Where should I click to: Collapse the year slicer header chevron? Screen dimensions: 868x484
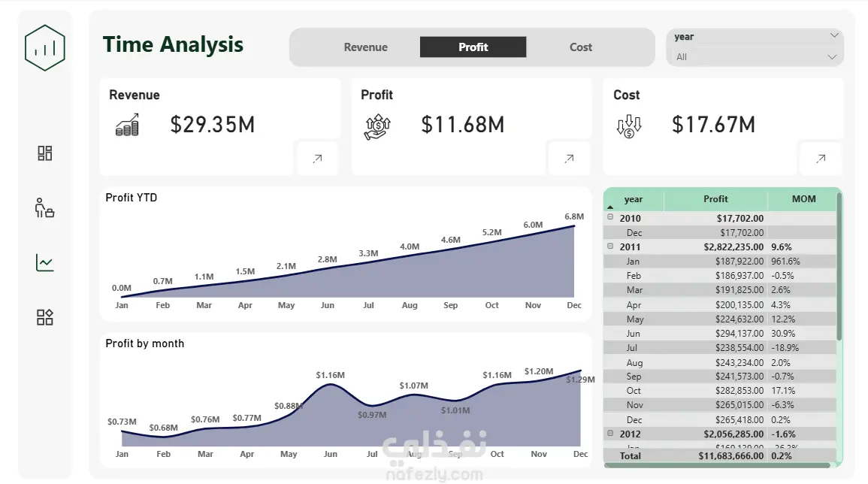[834, 35]
